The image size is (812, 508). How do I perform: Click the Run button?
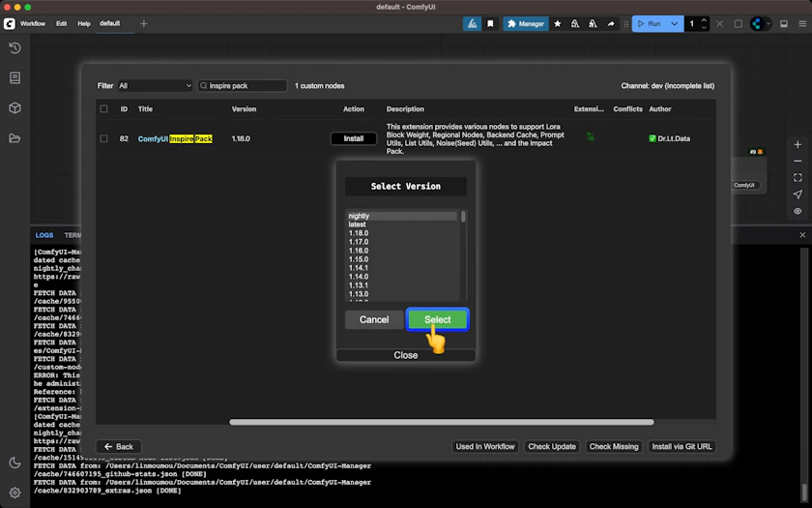649,23
